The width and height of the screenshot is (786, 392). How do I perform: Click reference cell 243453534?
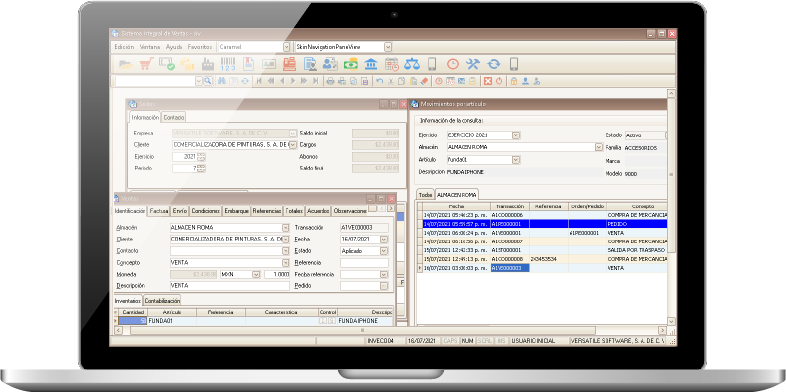(x=549, y=259)
